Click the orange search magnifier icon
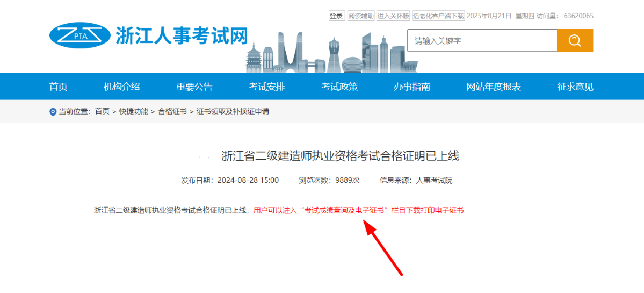Image resolution: width=644 pixels, height=293 pixels. click(575, 41)
